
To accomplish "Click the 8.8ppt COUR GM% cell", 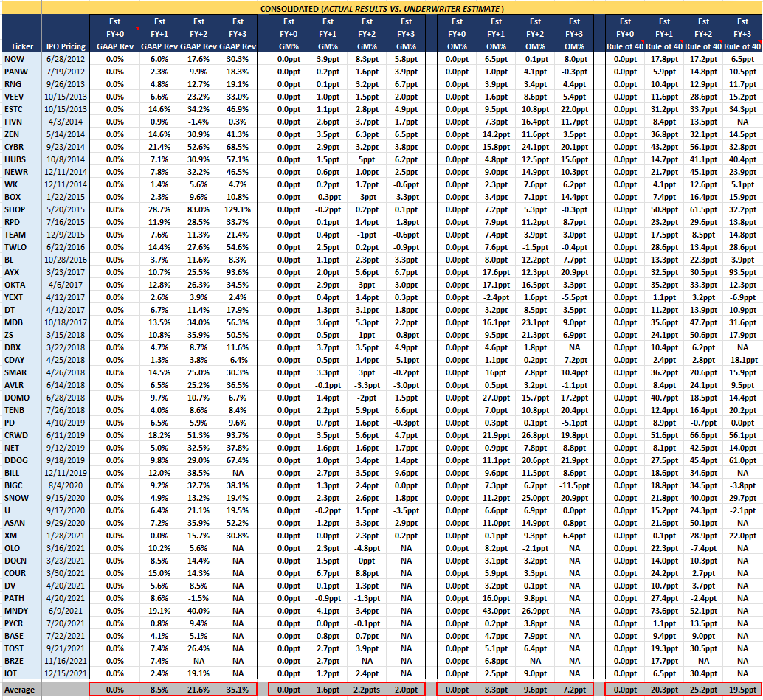I will pyautogui.click(x=367, y=574).
